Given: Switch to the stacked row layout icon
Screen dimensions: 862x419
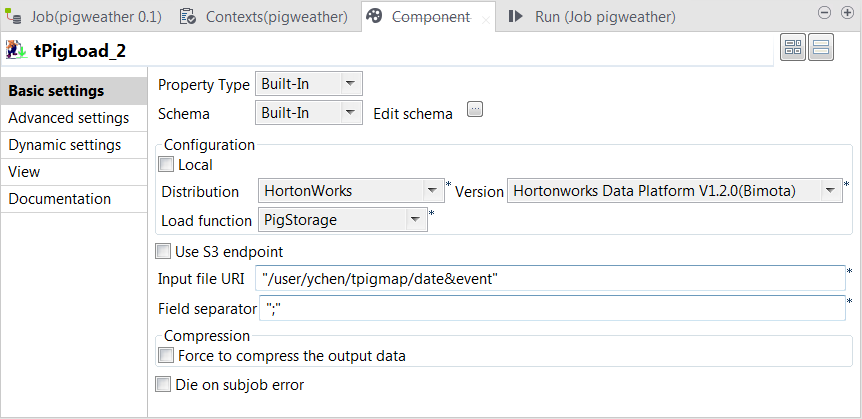Looking at the screenshot, I should [821, 48].
